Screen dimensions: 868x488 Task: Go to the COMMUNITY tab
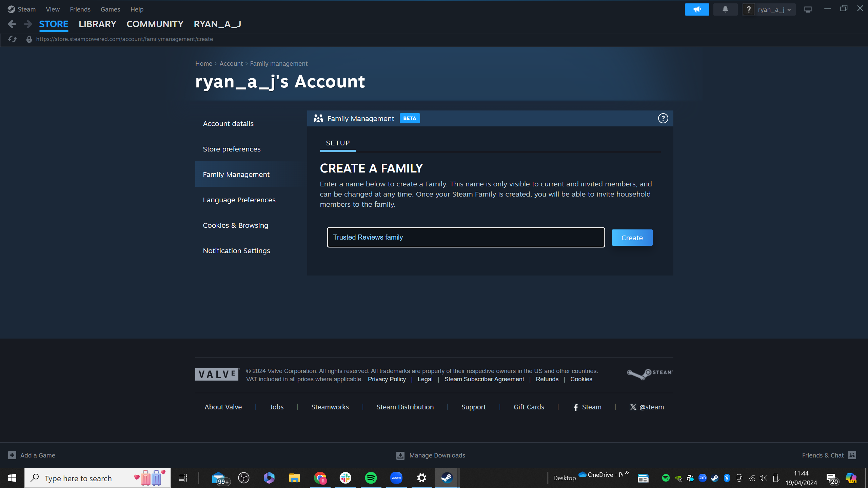[155, 24]
